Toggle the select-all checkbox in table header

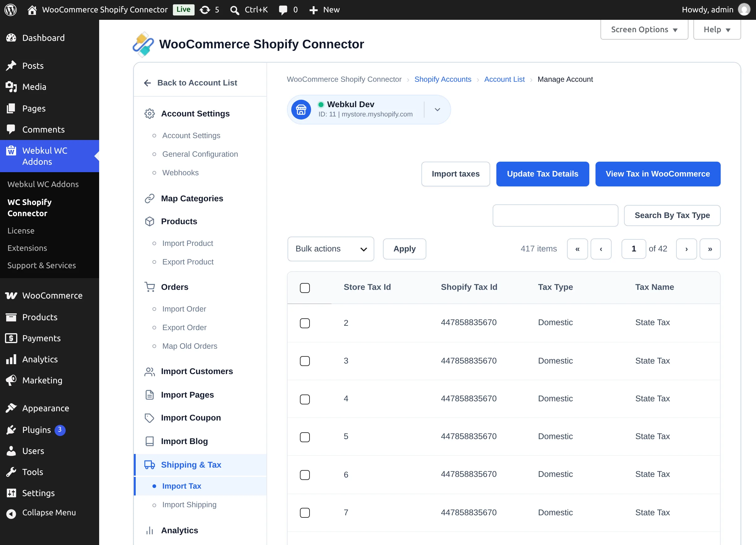pos(305,288)
